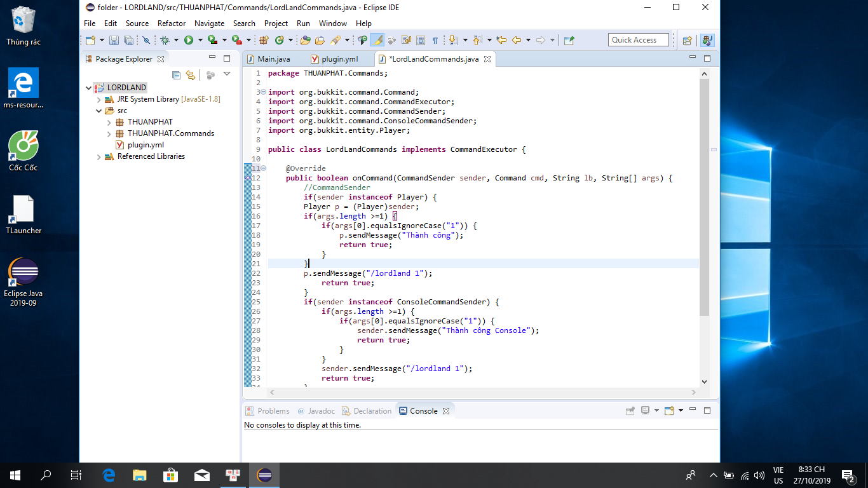Open the Run button dropdown arrow
The height and width of the screenshot is (488, 868).
[x=200, y=40]
